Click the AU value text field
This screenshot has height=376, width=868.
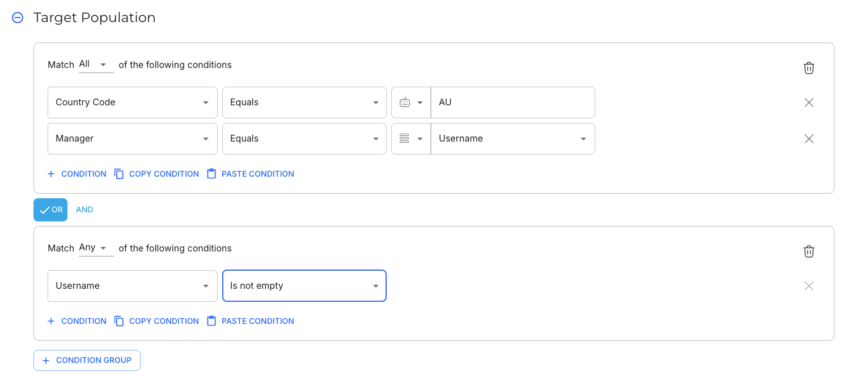tap(513, 102)
